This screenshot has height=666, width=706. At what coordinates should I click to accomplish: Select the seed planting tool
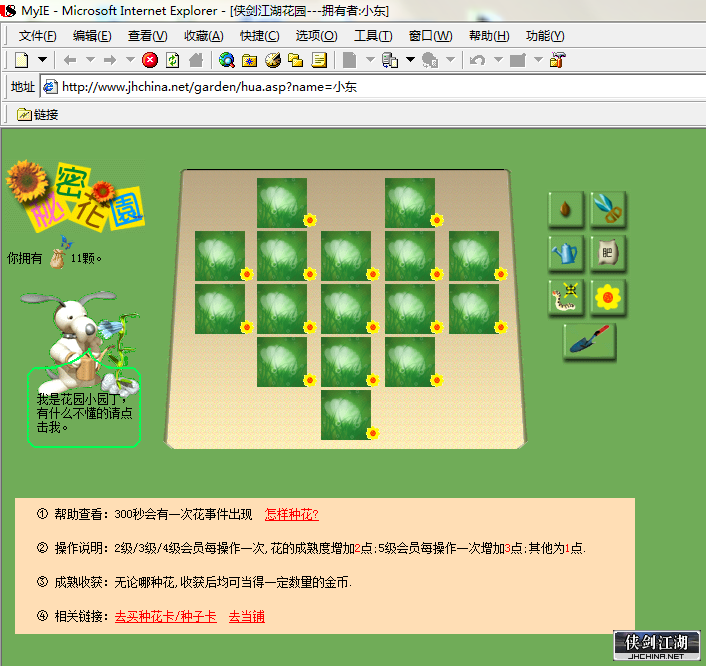[x=566, y=209]
